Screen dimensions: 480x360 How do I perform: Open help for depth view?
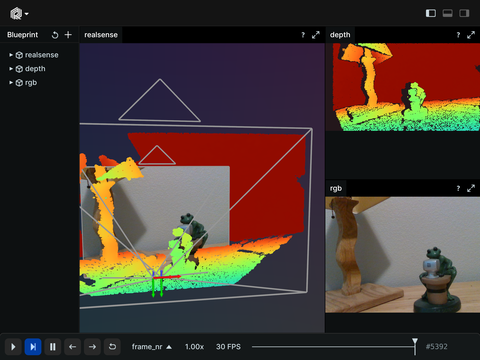tap(458, 35)
